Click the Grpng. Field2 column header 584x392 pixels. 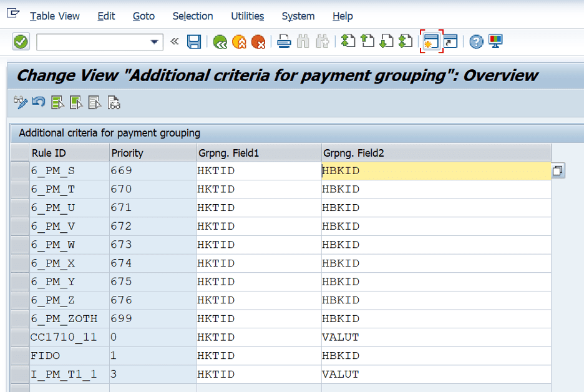point(436,153)
